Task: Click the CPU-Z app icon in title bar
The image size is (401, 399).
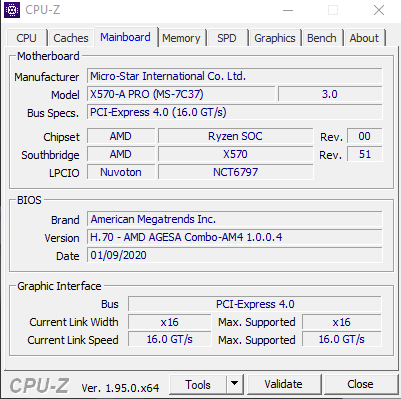Action: [12, 10]
